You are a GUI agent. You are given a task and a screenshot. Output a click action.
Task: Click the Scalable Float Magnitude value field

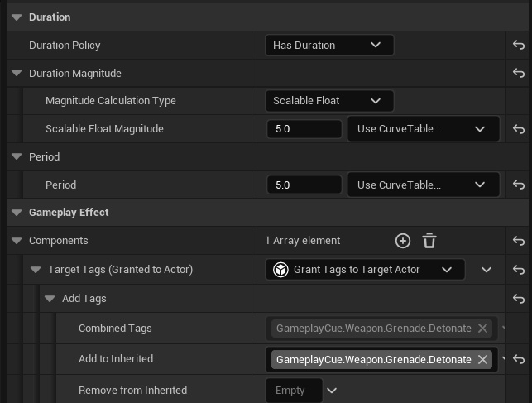[x=304, y=129]
